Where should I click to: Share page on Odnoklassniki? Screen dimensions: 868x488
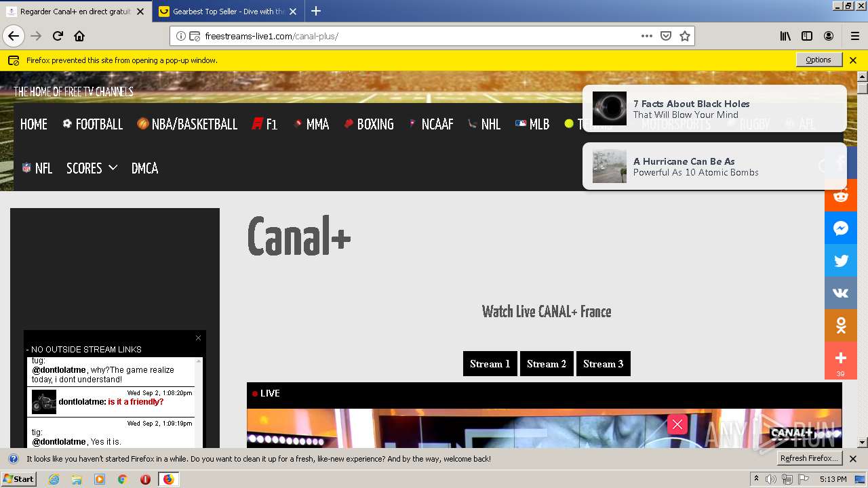(841, 325)
